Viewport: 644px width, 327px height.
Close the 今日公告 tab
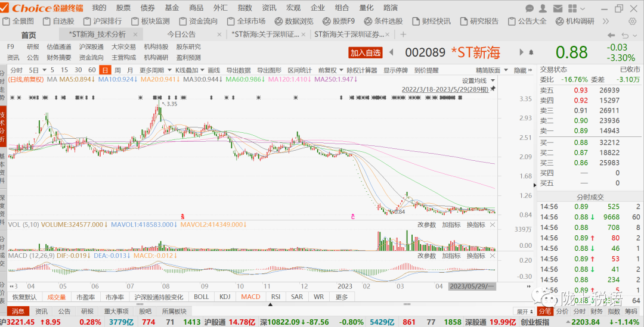(x=219, y=35)
